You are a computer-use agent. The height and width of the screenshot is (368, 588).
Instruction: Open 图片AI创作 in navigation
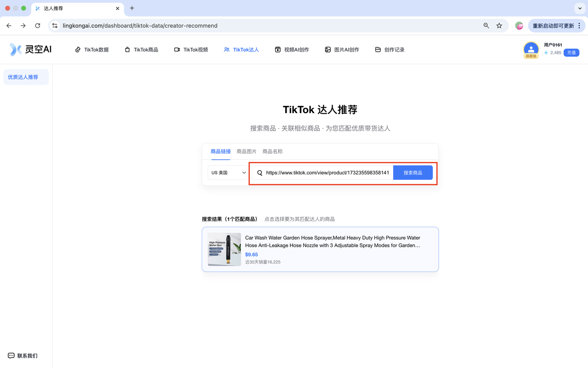[342, 50]
